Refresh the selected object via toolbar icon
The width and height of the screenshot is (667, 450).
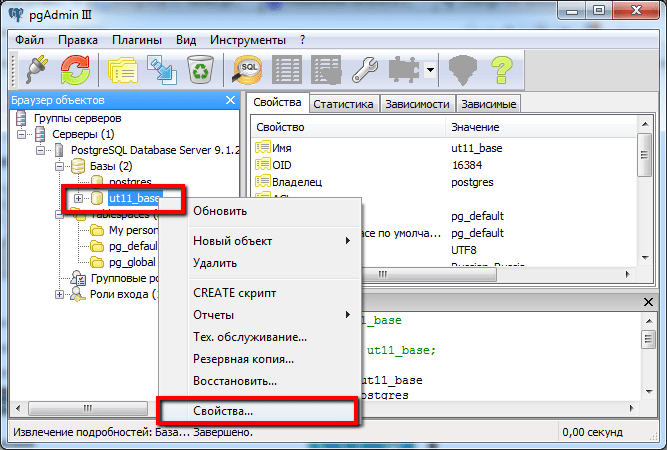point(75,69)
